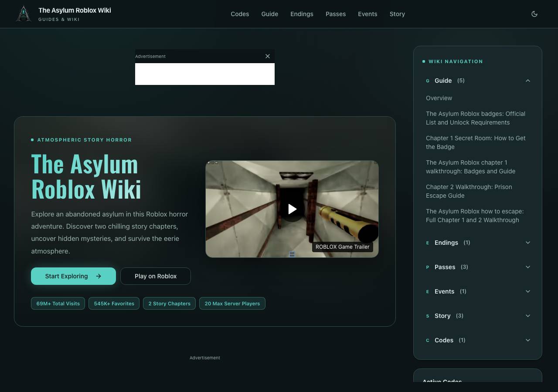Viewport: 558px width, 392px height.
Task: Open the Passes menu item
Action: click(336, 14)
